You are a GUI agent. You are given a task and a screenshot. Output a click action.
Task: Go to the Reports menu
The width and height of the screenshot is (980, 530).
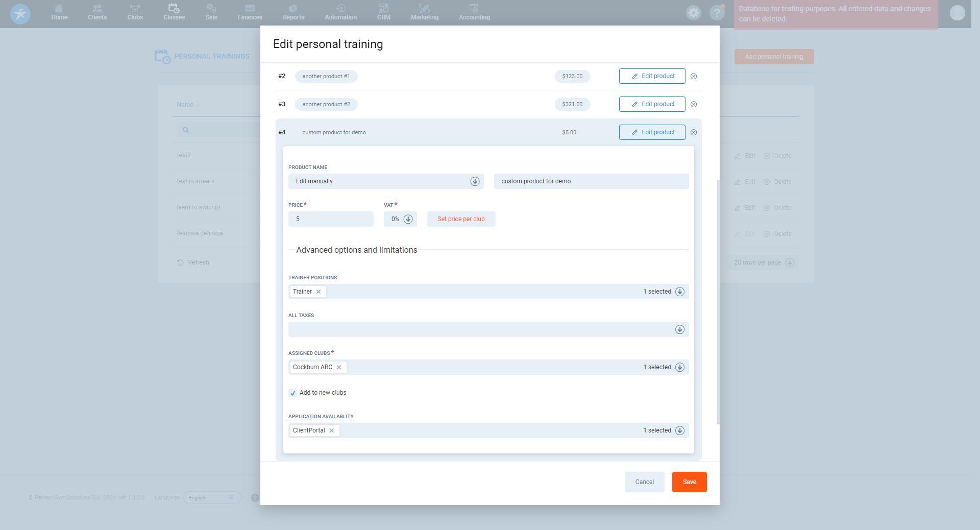293,12
